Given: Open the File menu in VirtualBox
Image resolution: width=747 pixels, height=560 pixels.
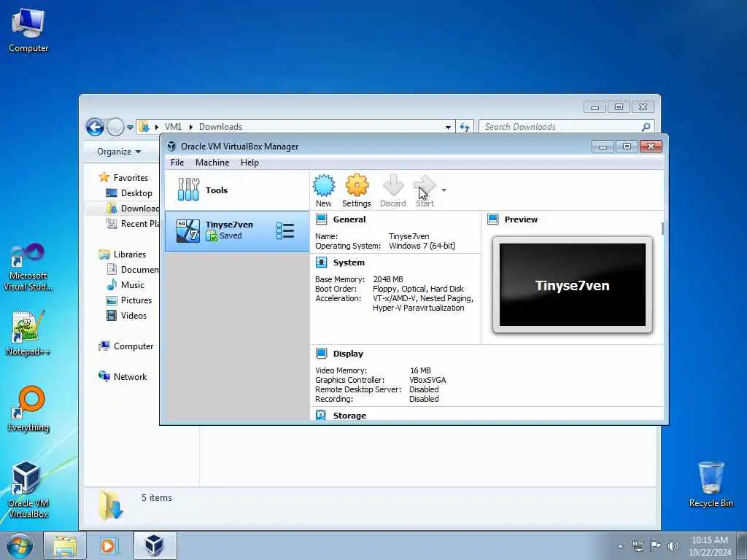Looking at the screenshot, I should click(x=177, y=163).
